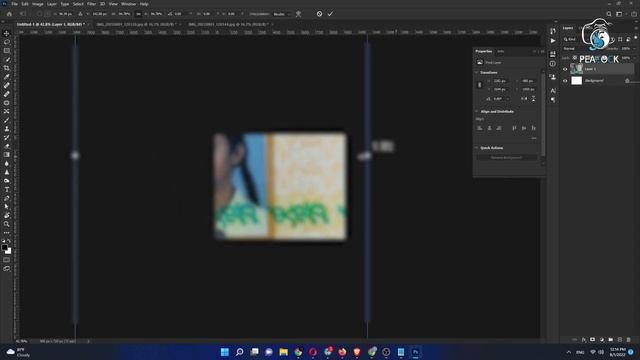Toggle aspect ratio link in options bar

pyautogui.click(x=138, y=14)
